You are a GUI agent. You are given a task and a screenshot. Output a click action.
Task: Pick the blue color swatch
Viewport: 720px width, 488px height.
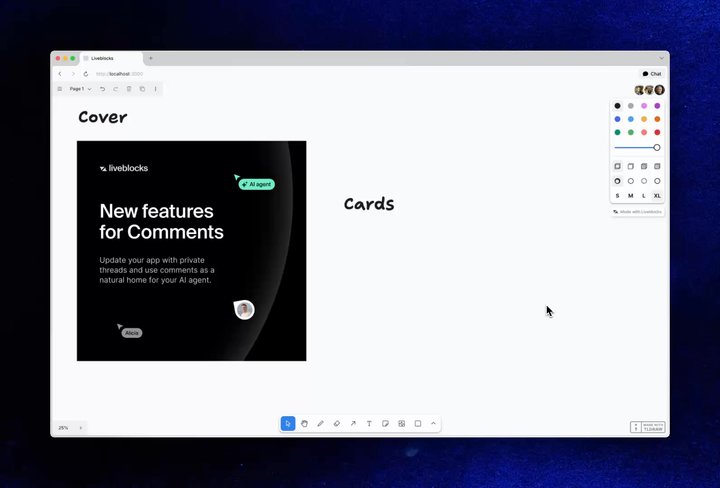click(618, 119)
